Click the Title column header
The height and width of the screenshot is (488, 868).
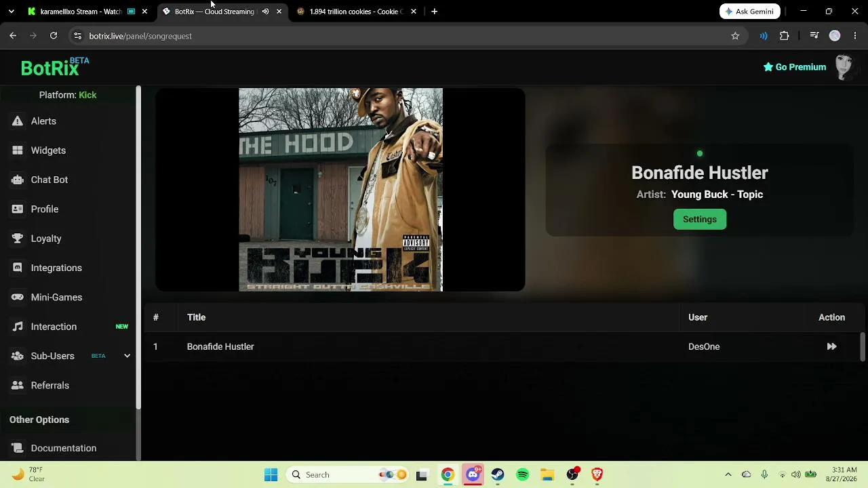pos(196,317)
